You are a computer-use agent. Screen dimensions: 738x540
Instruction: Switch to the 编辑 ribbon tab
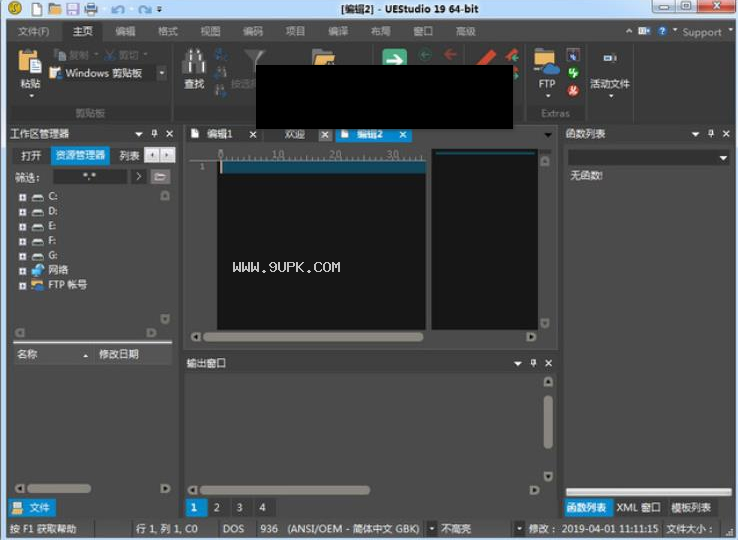point(125,32)
